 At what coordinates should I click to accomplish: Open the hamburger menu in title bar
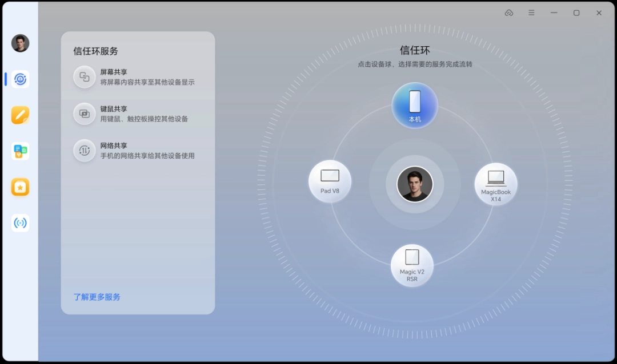coord(531,13)
